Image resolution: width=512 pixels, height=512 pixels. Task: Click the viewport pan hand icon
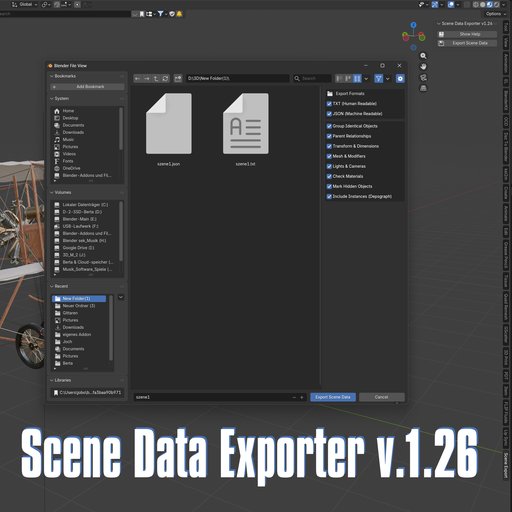pyautogui.click(x=423, y=67)
